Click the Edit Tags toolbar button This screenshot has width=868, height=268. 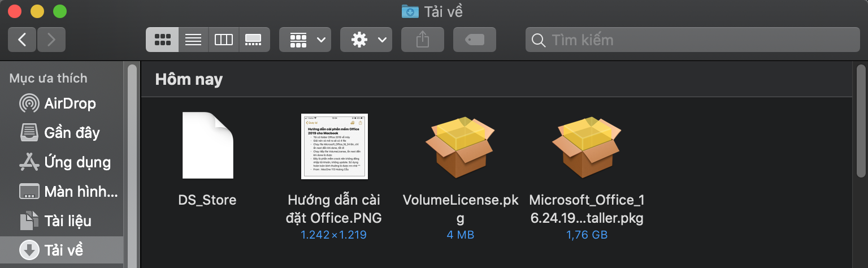point(475,40)
